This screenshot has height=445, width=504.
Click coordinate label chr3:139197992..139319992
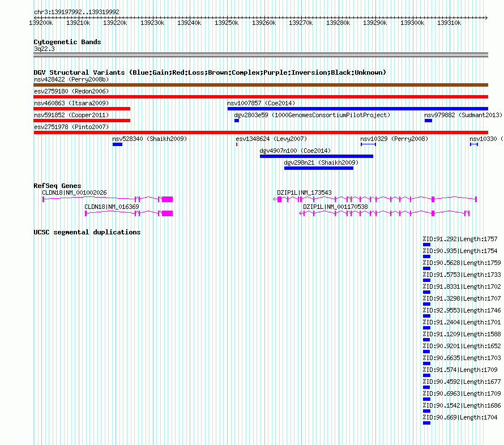76,12
